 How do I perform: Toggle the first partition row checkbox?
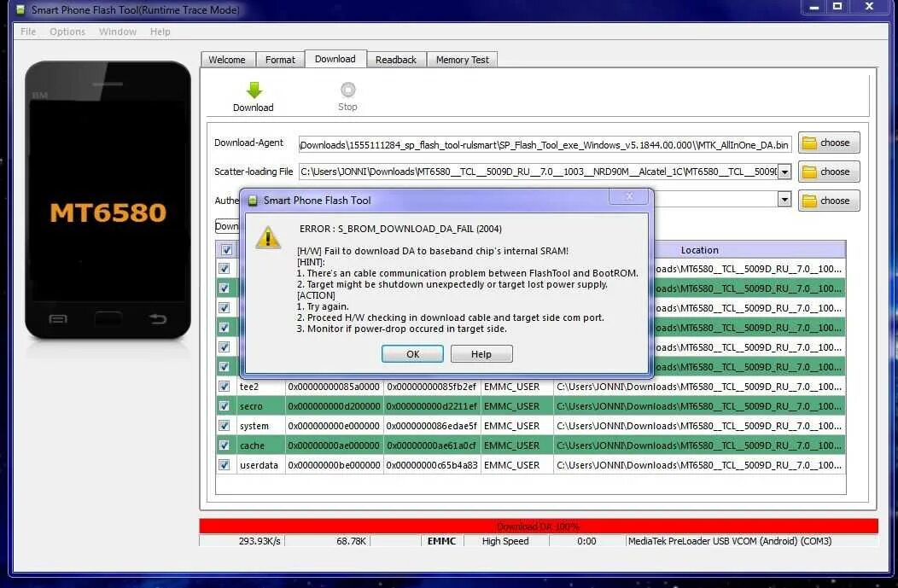(224, 269)
